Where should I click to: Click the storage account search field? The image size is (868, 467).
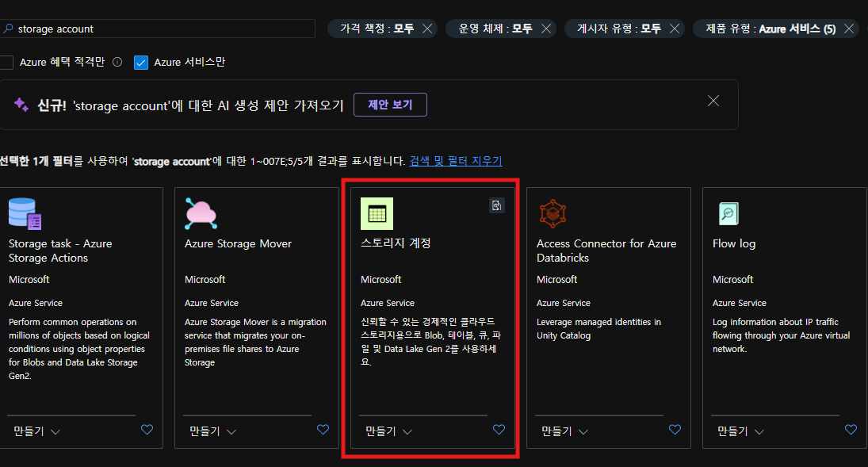[x=157, y=29]
